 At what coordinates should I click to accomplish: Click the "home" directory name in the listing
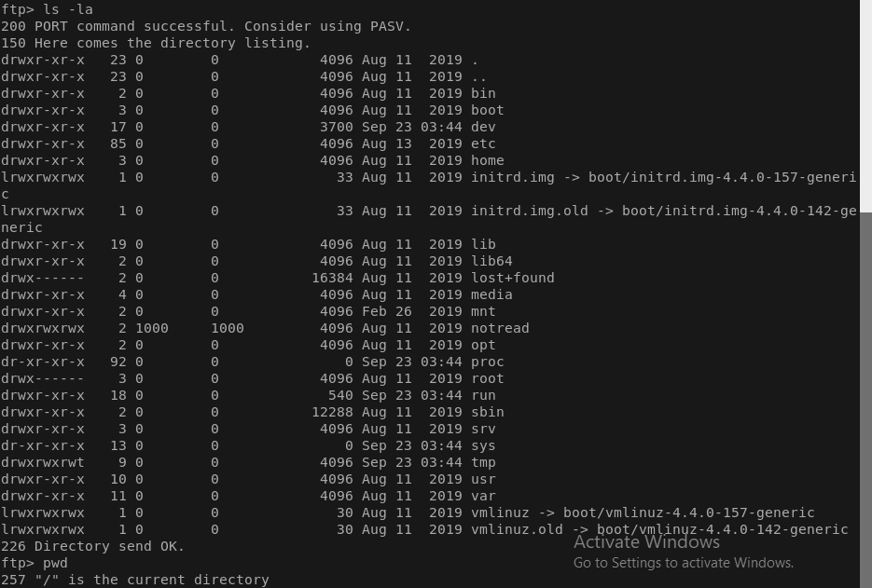(487, 160)
